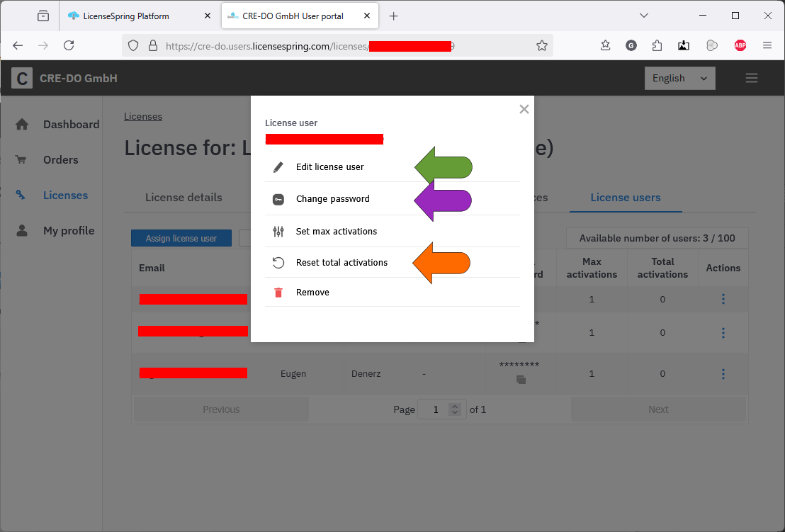Open My profile in sidebar
Viewport: 785px width, 532px height.
(x=69, y=231)
